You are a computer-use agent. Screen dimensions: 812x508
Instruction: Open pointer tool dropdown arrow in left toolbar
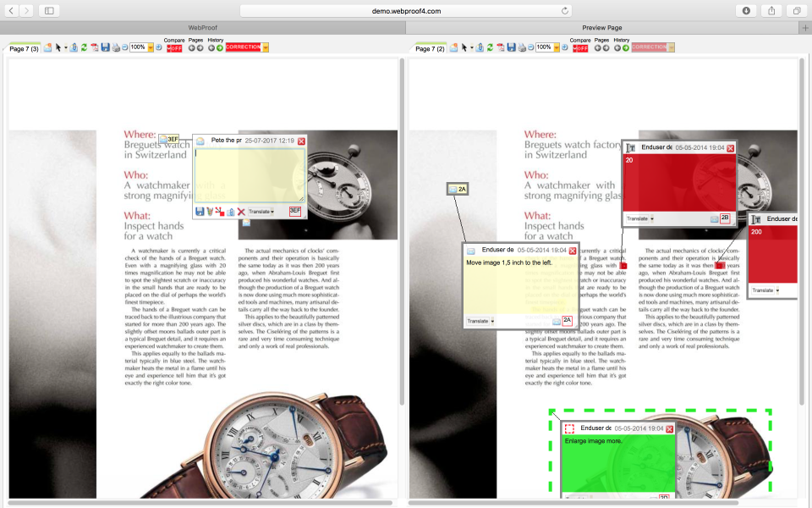[x=66, y=47]
